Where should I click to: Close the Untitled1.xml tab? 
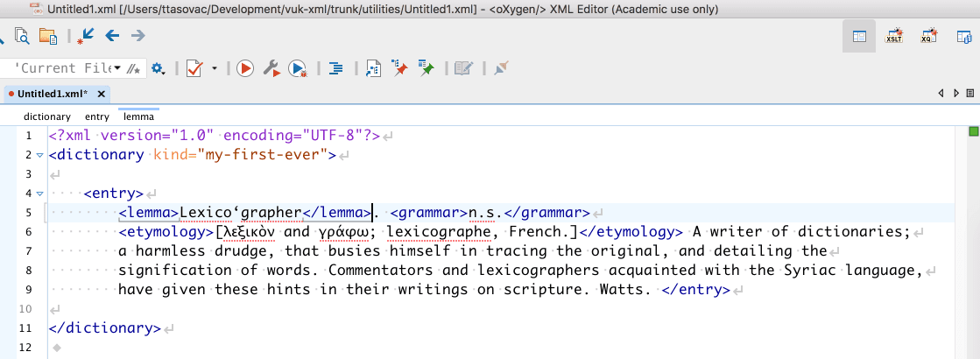point(101,94)
